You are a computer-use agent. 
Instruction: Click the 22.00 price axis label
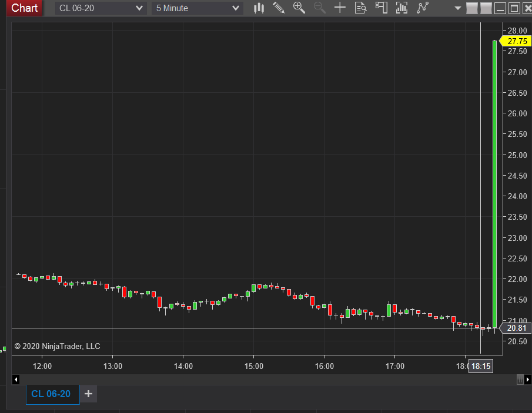click(x=517, y=279)
